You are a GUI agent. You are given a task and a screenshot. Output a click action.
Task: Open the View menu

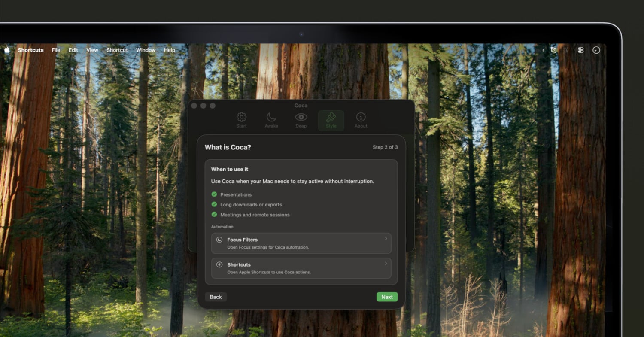[x=92, y=50]
